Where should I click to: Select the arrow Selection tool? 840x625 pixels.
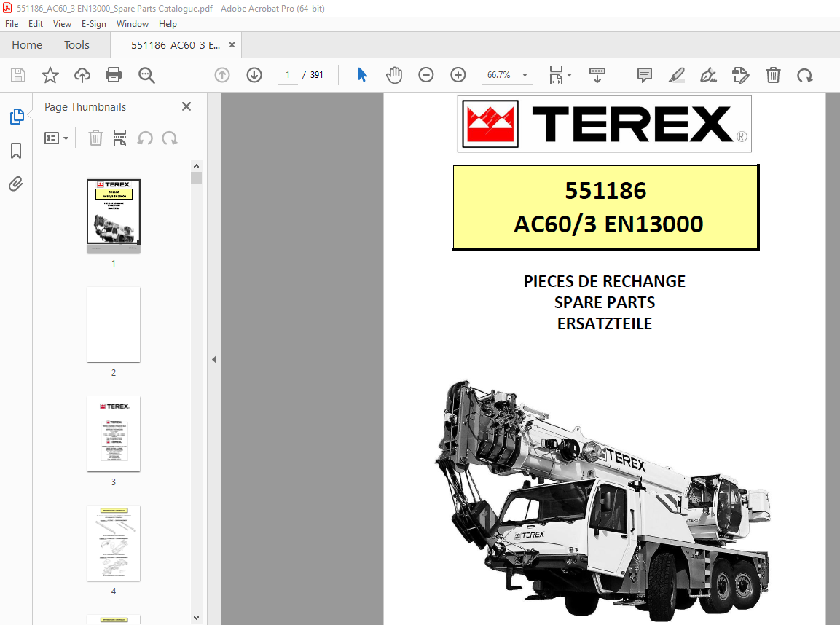tap(363, 75)
